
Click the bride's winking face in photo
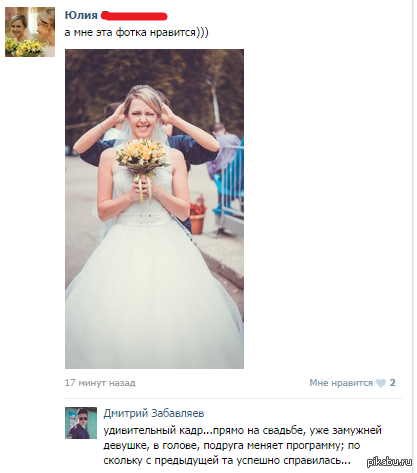point(143,118)
